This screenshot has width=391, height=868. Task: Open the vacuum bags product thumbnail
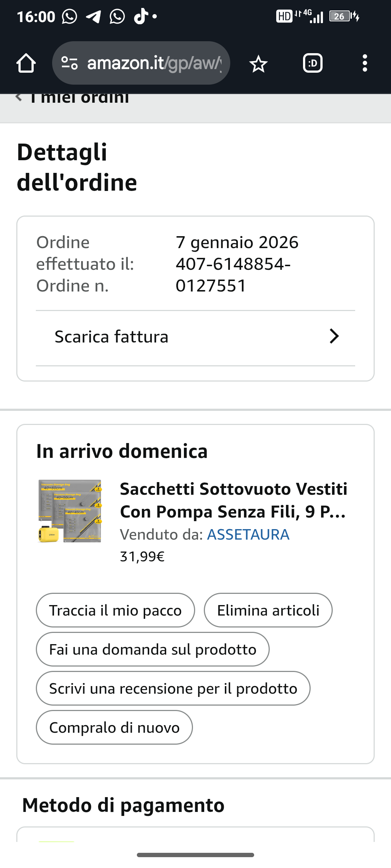click(70, 511)
